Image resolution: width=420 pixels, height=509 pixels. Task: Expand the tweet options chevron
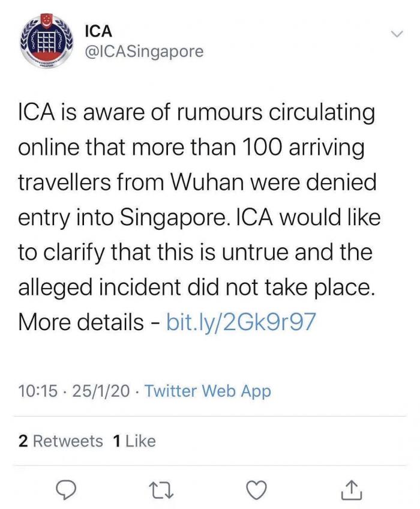tap(396, 35)
